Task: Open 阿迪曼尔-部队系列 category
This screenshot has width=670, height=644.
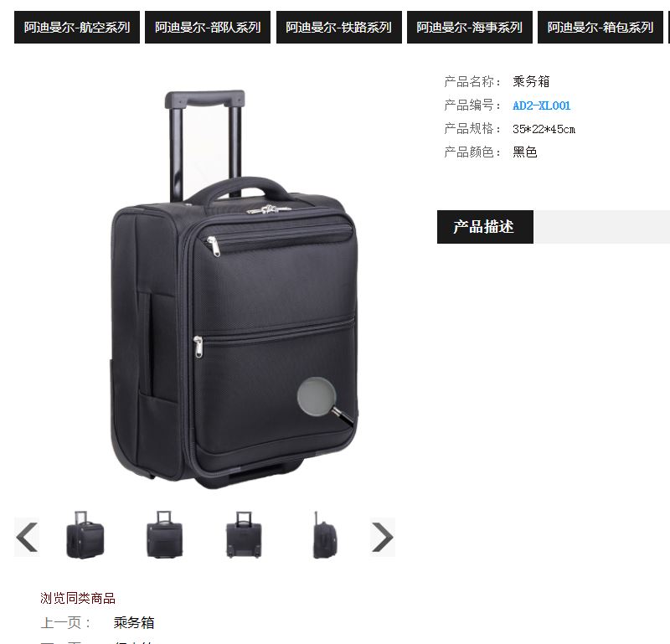Action: coord(208,28)
